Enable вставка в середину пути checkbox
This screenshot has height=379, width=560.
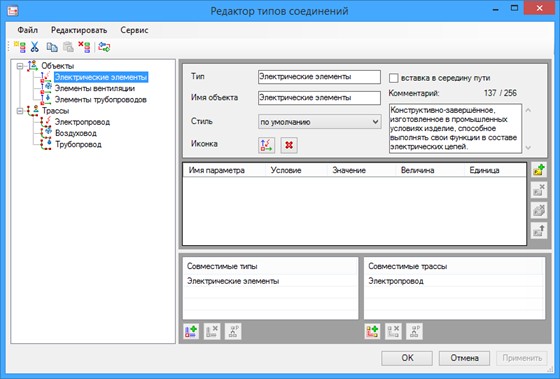(x=394, y=78)
